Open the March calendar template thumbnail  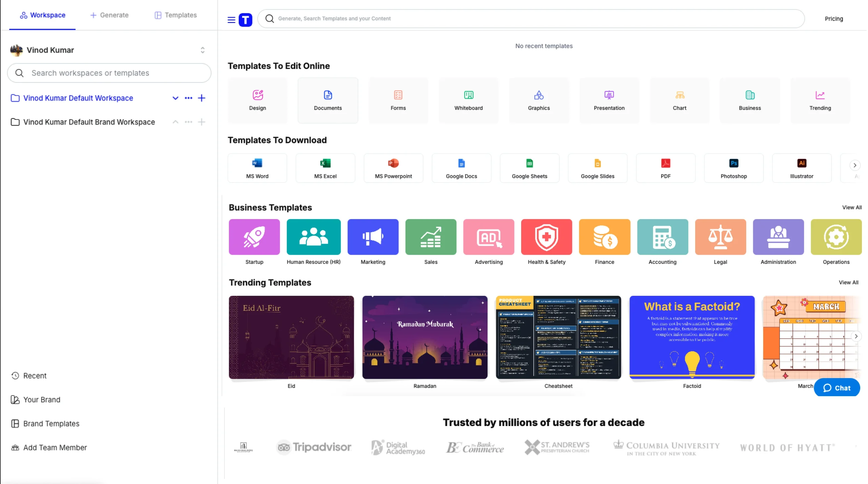tap(812, 337)
